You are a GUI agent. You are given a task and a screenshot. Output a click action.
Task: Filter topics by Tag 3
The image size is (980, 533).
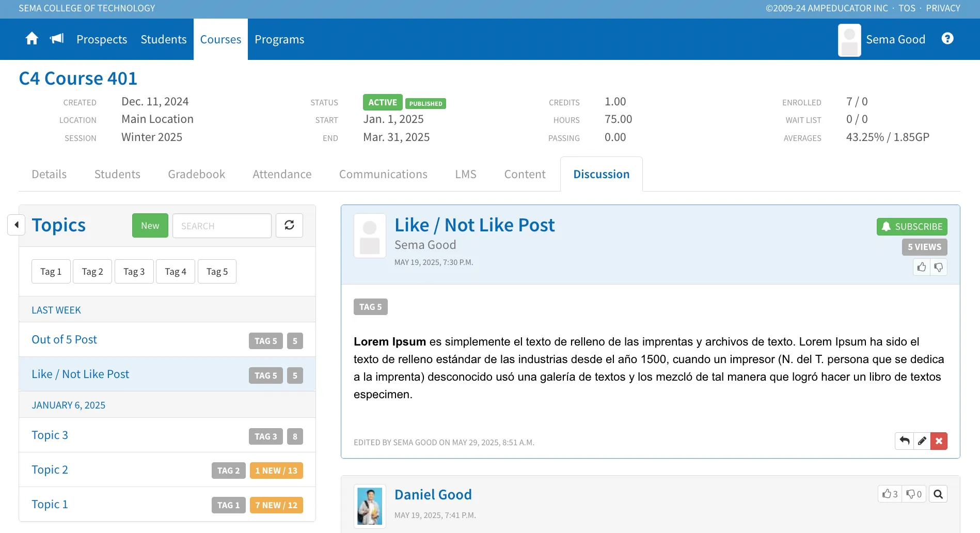(x=134, y=271)
